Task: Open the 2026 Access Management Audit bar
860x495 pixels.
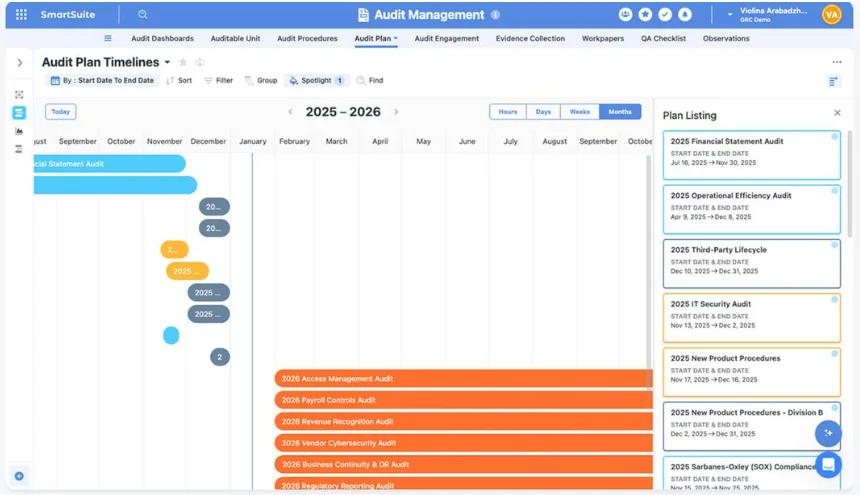Action: point(463,379)
